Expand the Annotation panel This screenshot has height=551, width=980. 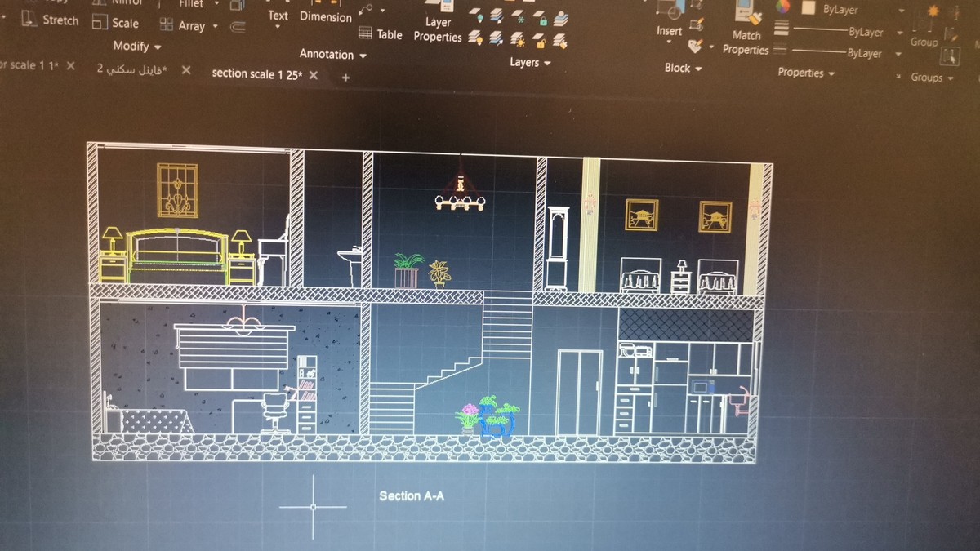pyautogui.click(x=332, y=55)
